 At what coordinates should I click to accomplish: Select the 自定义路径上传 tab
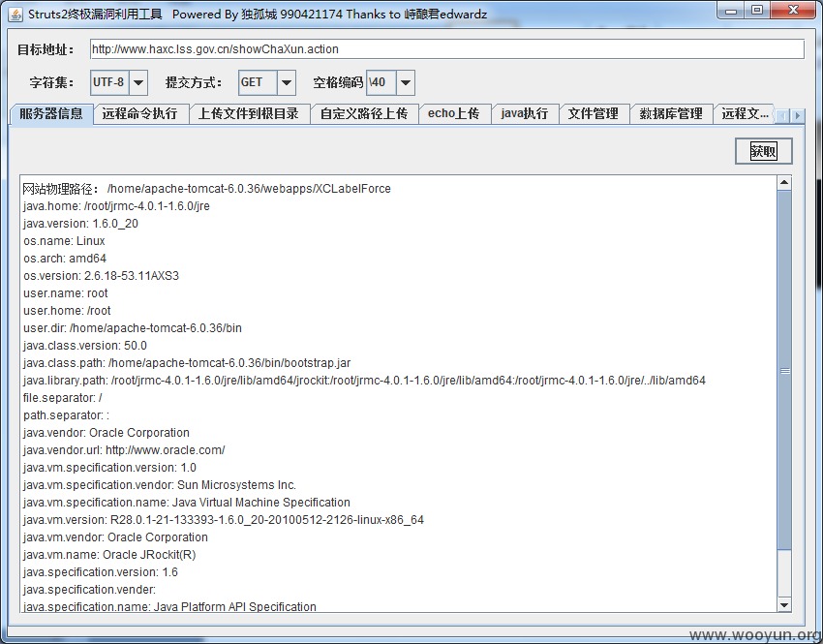(x=364, y=113)
